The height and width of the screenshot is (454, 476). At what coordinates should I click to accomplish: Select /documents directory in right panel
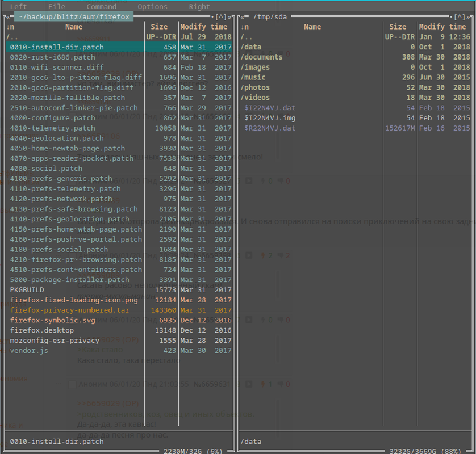(x=355, y=57)
